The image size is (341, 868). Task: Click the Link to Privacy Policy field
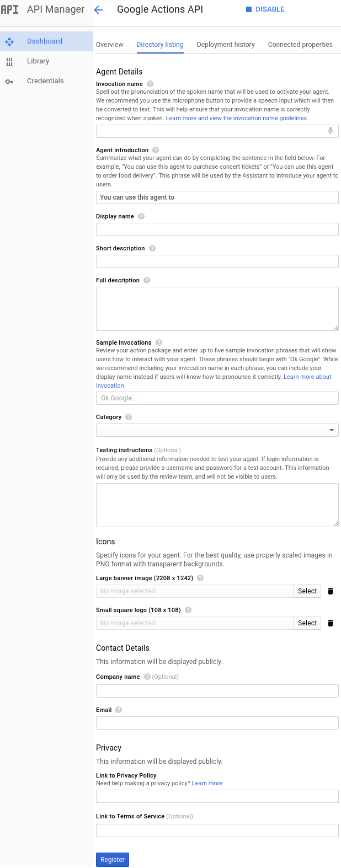[x=217, y=796]
